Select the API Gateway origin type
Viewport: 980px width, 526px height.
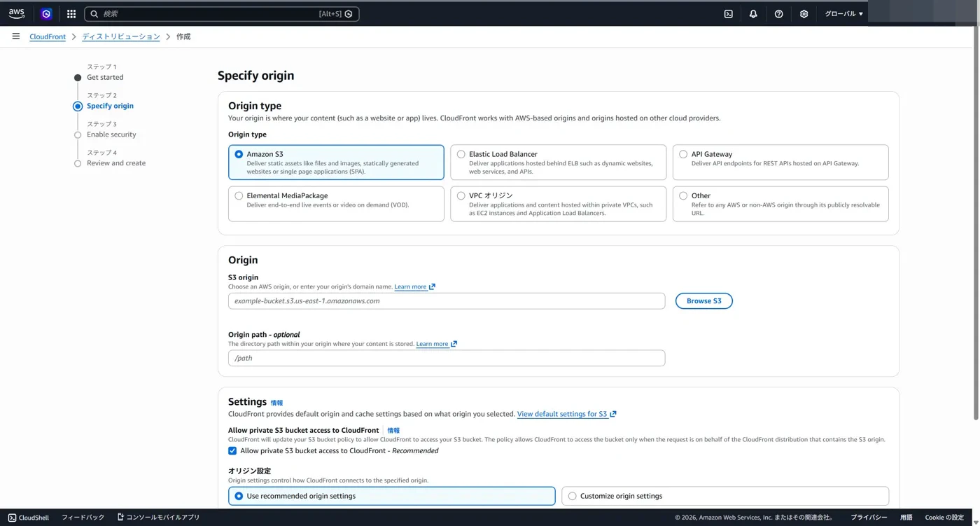tap(780, 162)
